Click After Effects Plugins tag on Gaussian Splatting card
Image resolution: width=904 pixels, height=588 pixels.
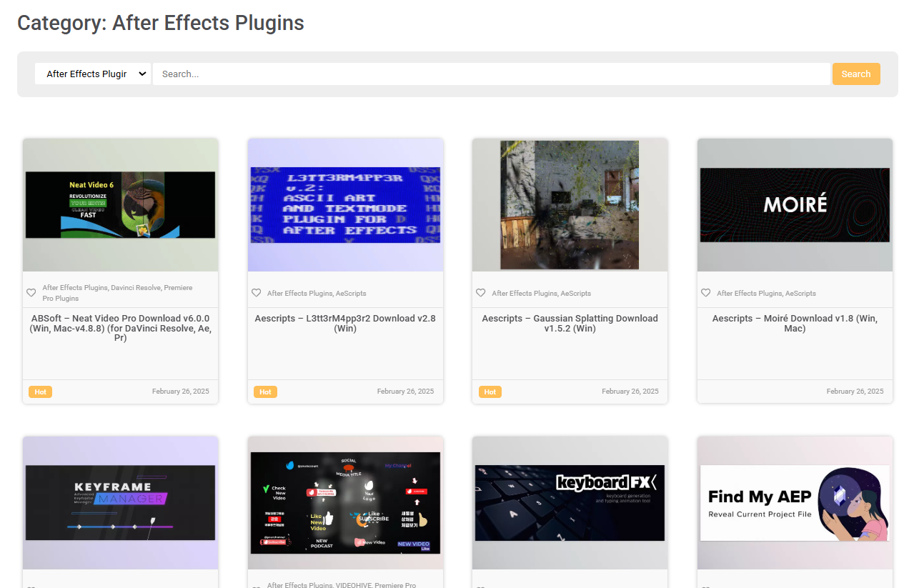click(524, 293)
